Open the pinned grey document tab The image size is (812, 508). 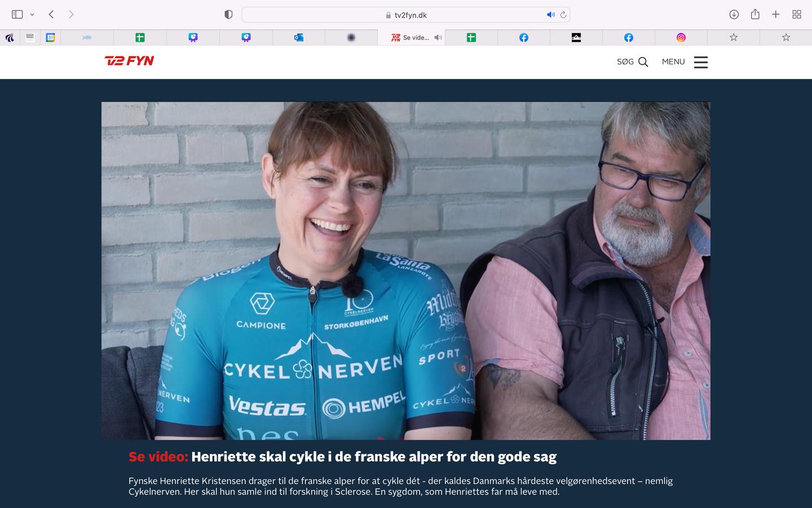(x=30, y=37)
